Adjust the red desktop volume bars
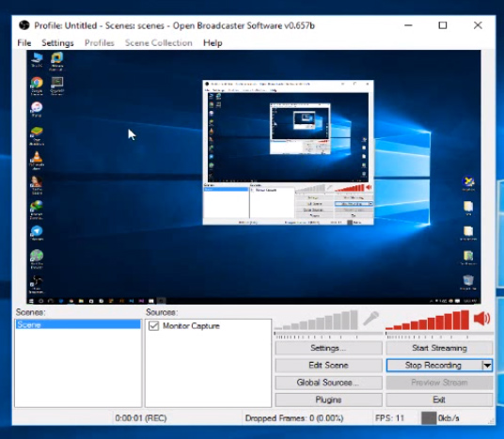 tap(427, 321)
